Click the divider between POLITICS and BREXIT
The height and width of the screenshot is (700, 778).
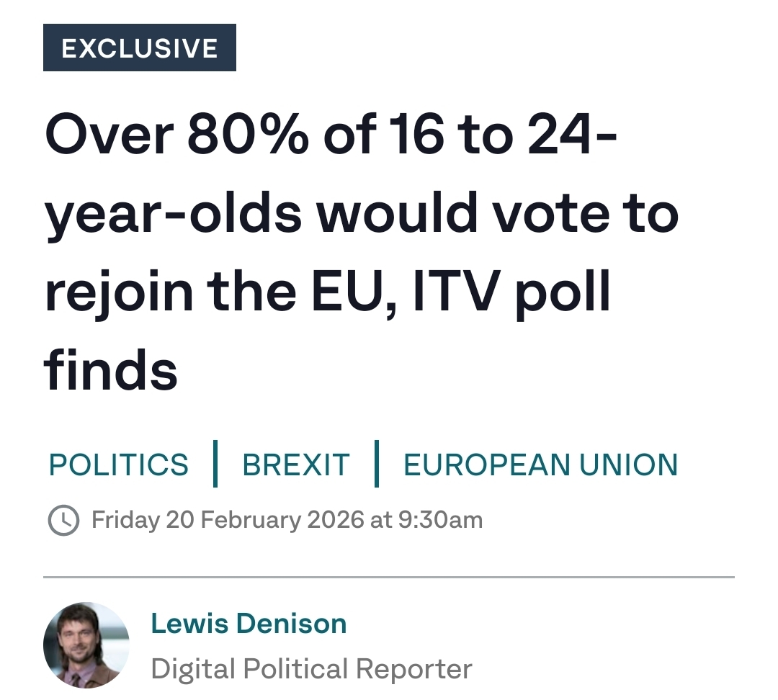[215, 465]
